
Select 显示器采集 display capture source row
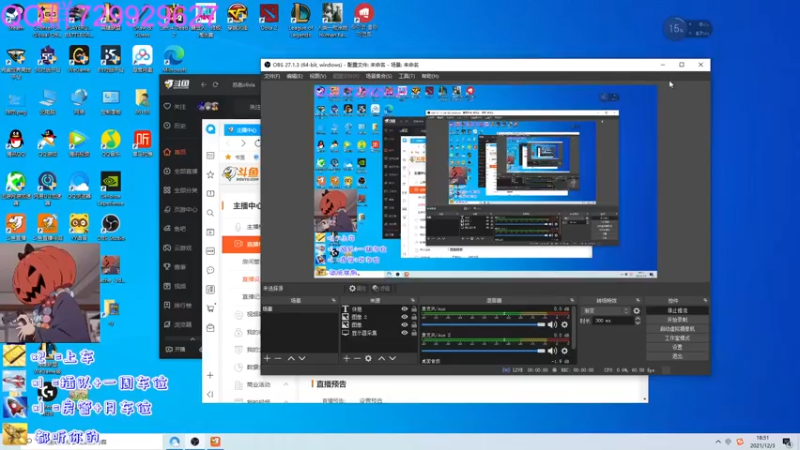click(x=380, y=333)
